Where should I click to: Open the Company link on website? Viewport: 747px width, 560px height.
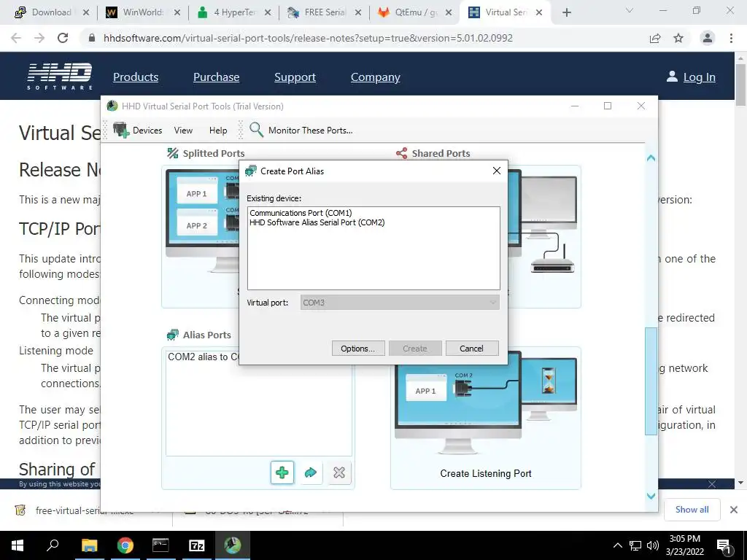click(376, 77)
